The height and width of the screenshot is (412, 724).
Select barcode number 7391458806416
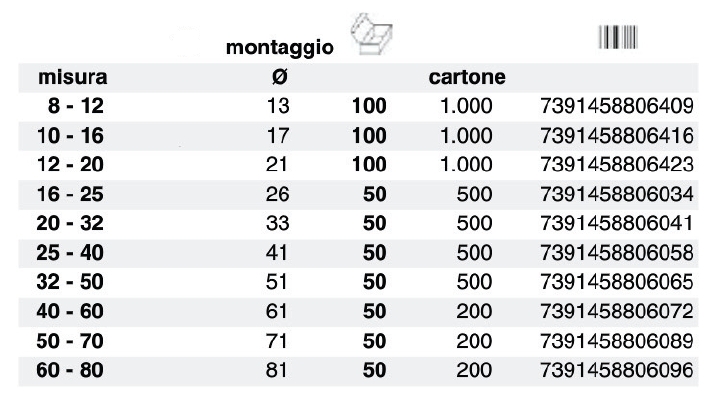[616, 135]
